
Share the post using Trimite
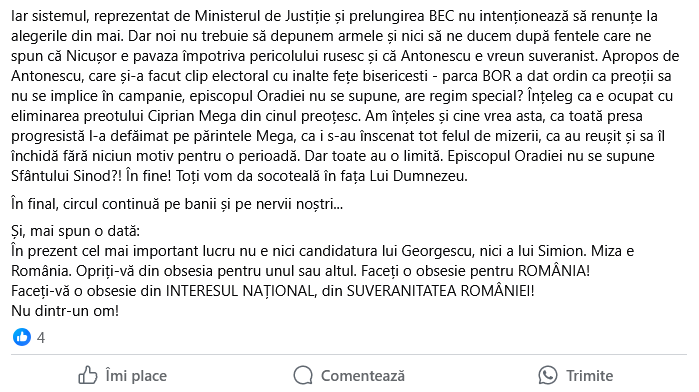(576, 375)
